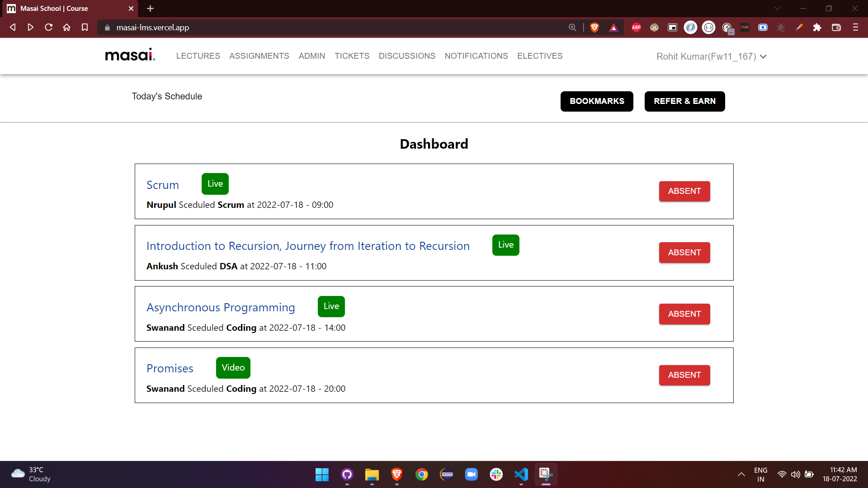868x488 pixels.
Task: Reload the page with refresh icon
Action: [49, 28]
